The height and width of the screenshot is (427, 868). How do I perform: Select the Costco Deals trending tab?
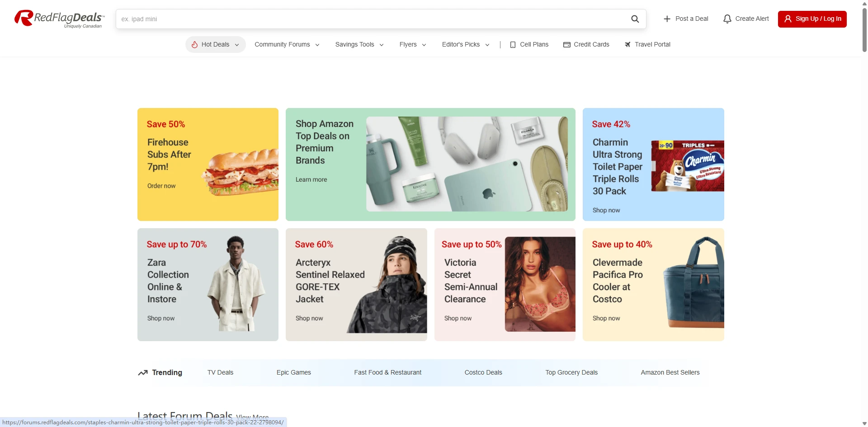pos(483,372)
